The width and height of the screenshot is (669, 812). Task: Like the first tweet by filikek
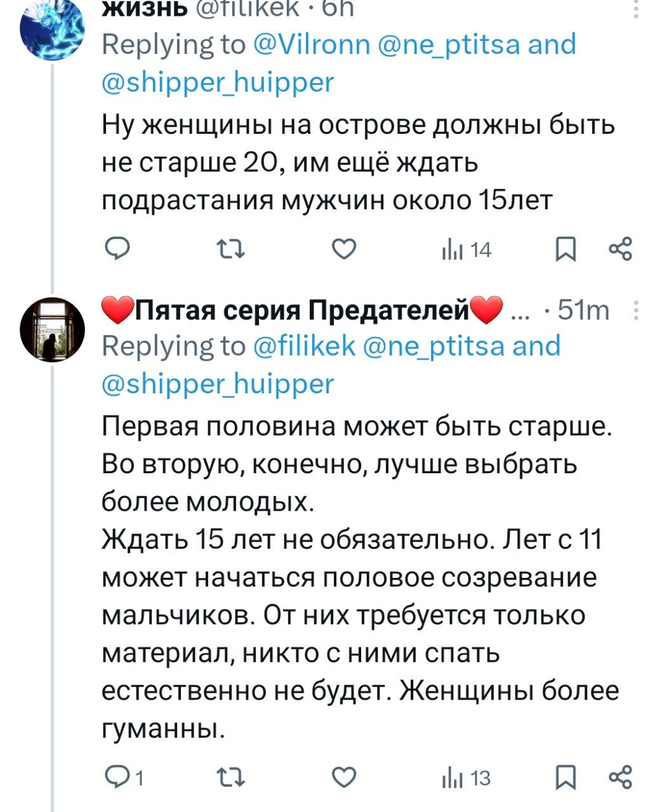pos(344,251)
